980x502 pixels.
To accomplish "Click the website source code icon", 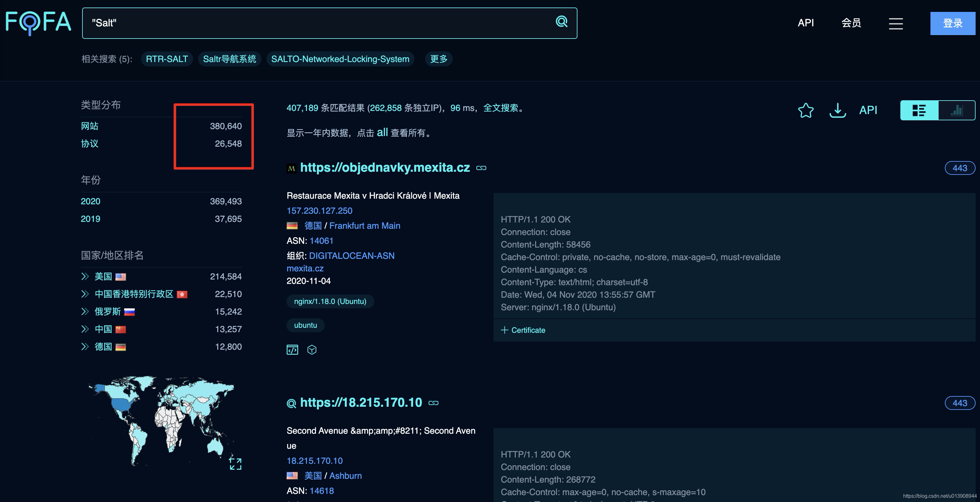I will click(292, 349).
